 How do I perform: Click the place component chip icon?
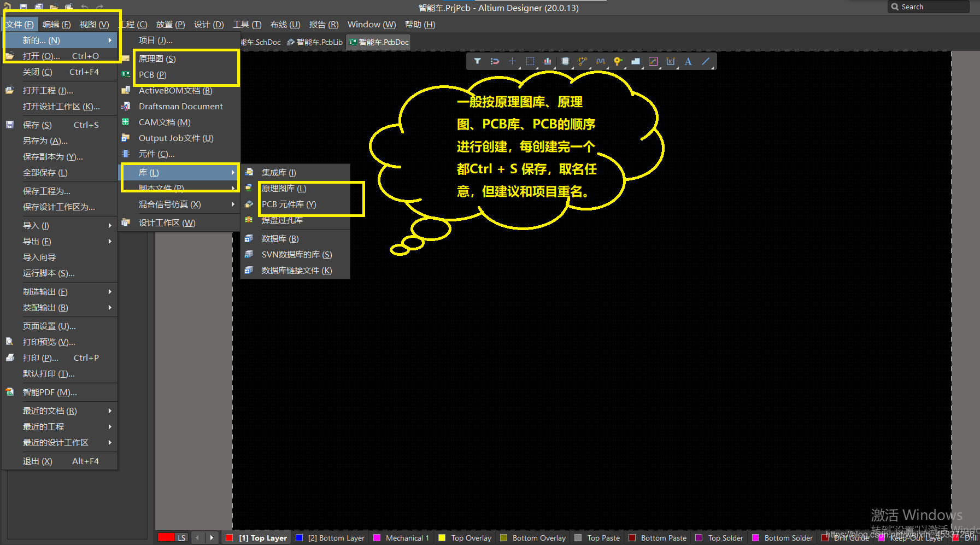pyautogui.click(x=565, y=61)
